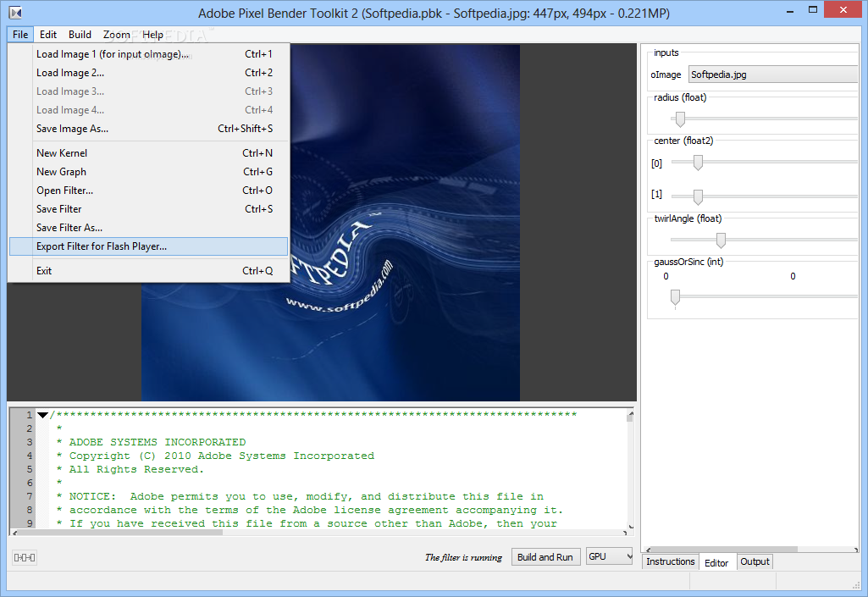Switch to the Instructions tab
868x597 pixels.
pos(670,561)
